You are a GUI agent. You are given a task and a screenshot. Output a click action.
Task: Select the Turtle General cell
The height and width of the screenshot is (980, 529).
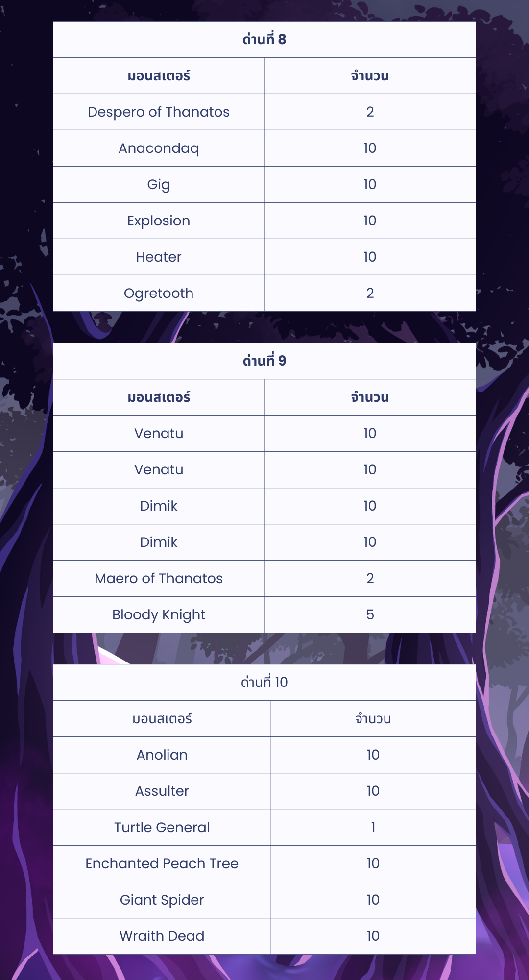coord(162,827)
